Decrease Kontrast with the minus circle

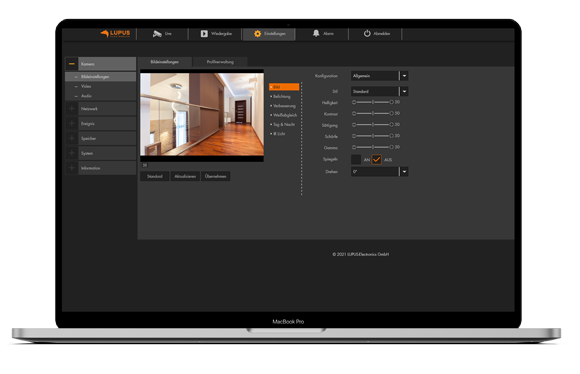[x=354, y=113]
